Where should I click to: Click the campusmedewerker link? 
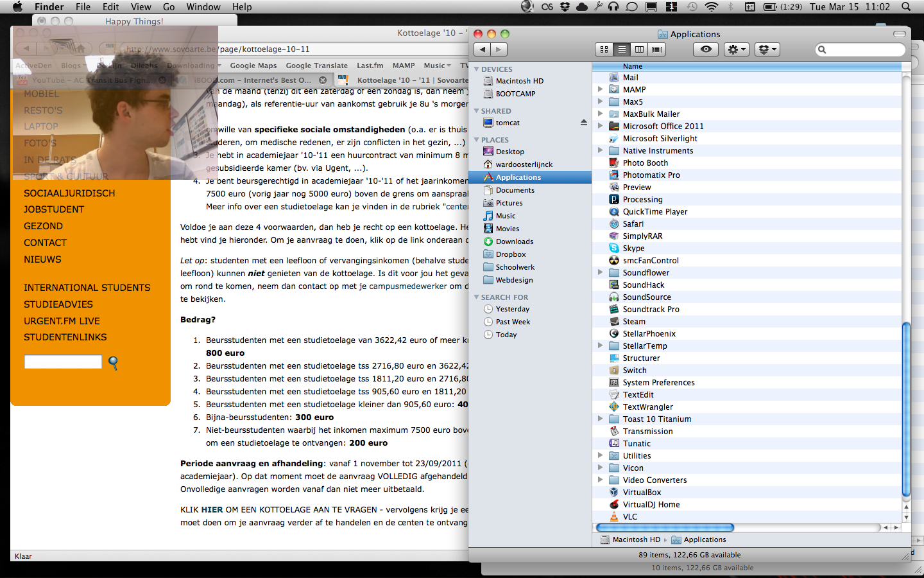coord(407,286)
